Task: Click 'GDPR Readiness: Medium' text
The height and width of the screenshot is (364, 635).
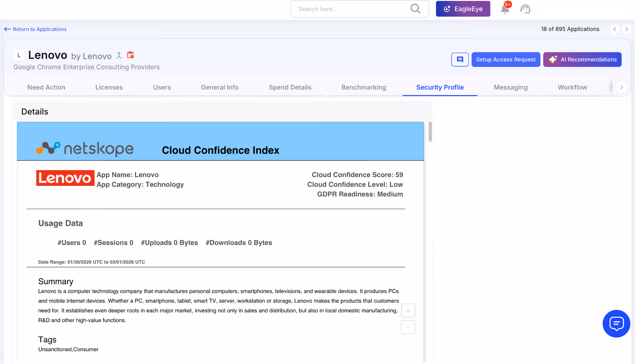Action: pos(360,194)
